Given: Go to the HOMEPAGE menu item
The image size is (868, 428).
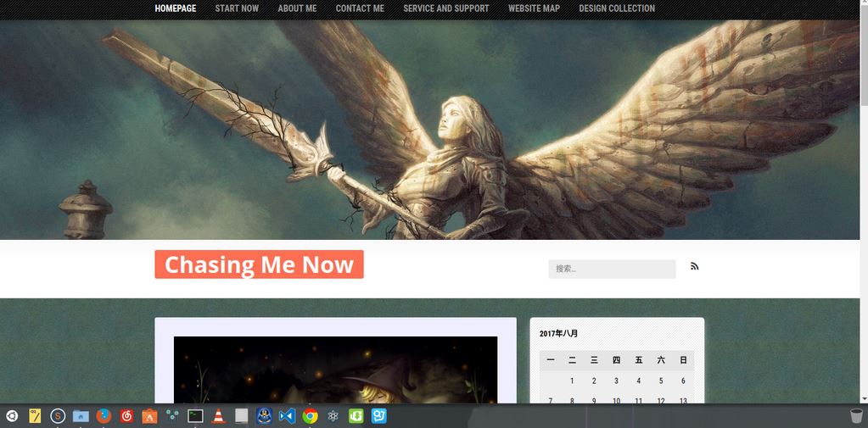Looking at the screenshot, I should (175, 8).
